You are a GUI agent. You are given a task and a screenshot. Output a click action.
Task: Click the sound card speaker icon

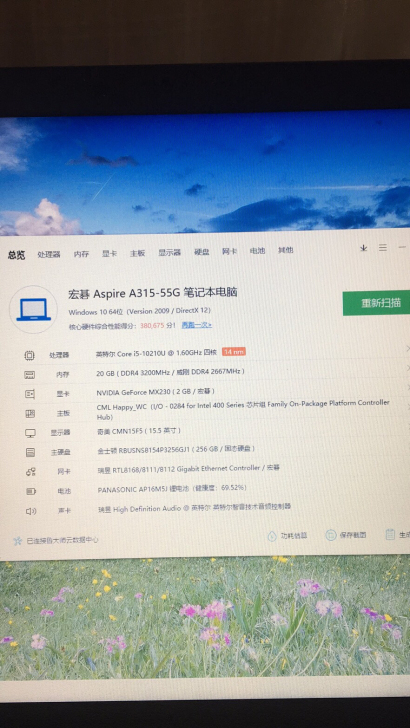31,511
